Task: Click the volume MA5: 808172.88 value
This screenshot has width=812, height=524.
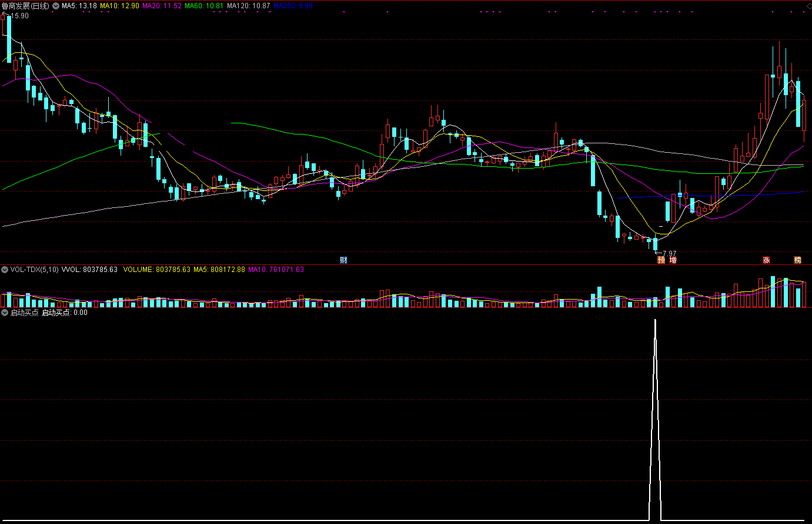Action: pos(219,270)
